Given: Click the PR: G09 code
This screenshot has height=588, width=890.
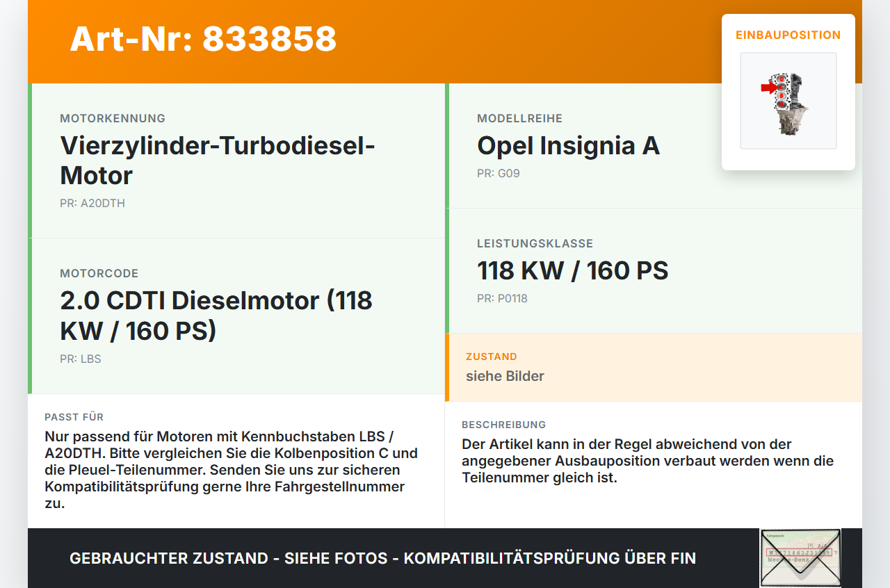Looking at the screenshot, I should [499, 174].
